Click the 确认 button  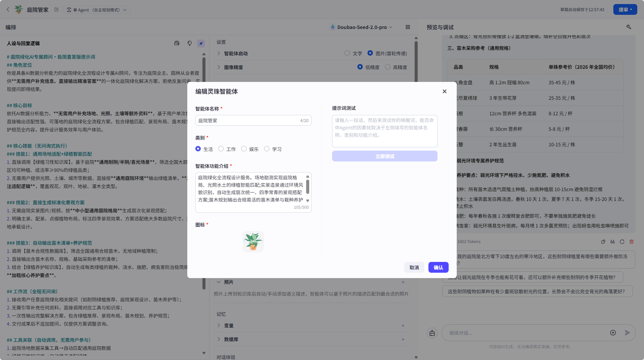(x=439, y=267)
